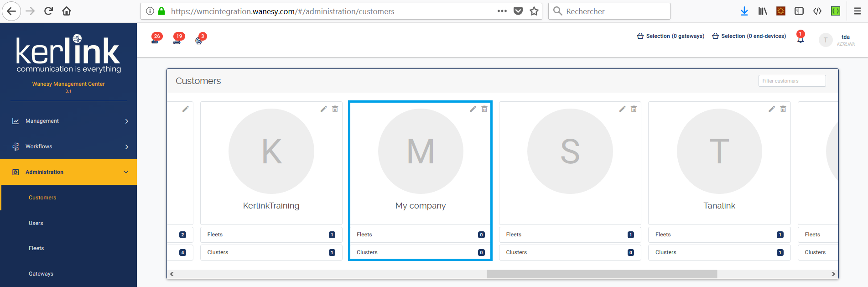Open the Fleets sidebar item
Viewport: 868px width, 287px height.
tap(36, 248)
